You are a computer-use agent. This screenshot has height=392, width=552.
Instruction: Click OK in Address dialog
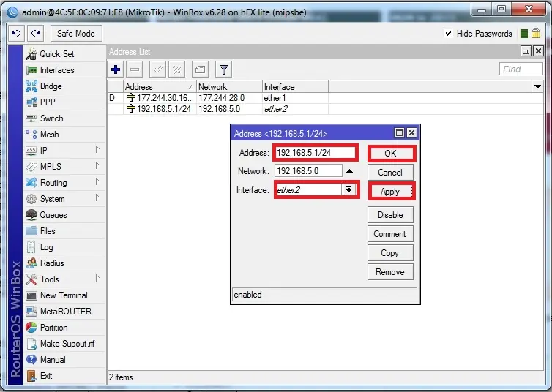(390, 154)
